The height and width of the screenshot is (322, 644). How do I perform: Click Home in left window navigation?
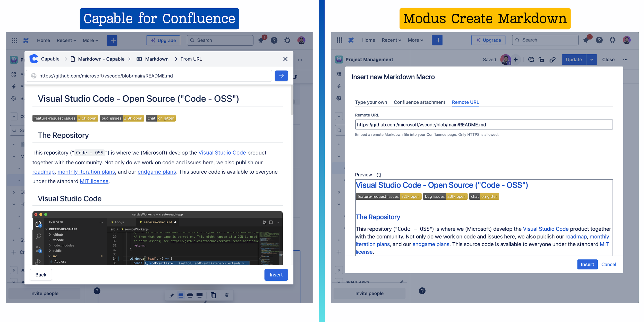pyautogui.click(x=44, y=40)
